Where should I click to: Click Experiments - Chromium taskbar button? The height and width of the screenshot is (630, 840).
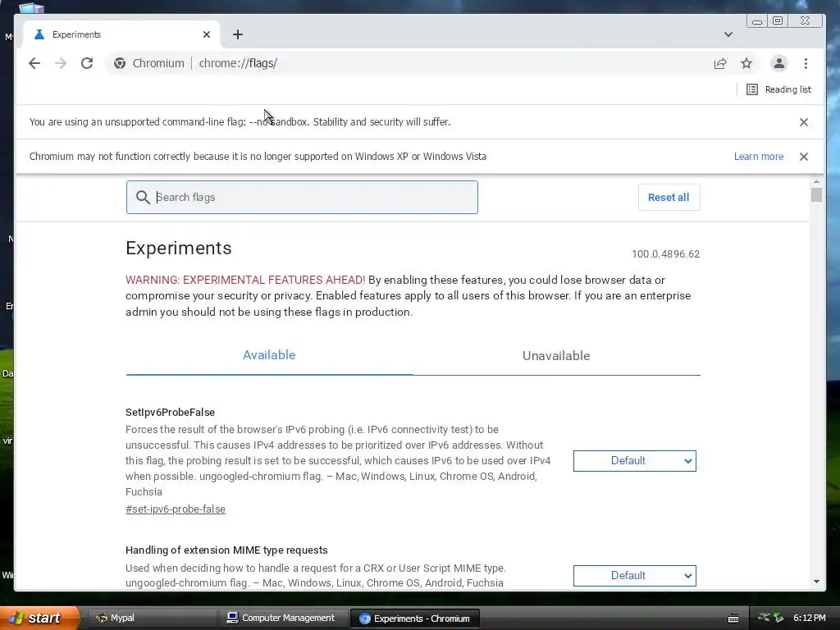(414, 619)
